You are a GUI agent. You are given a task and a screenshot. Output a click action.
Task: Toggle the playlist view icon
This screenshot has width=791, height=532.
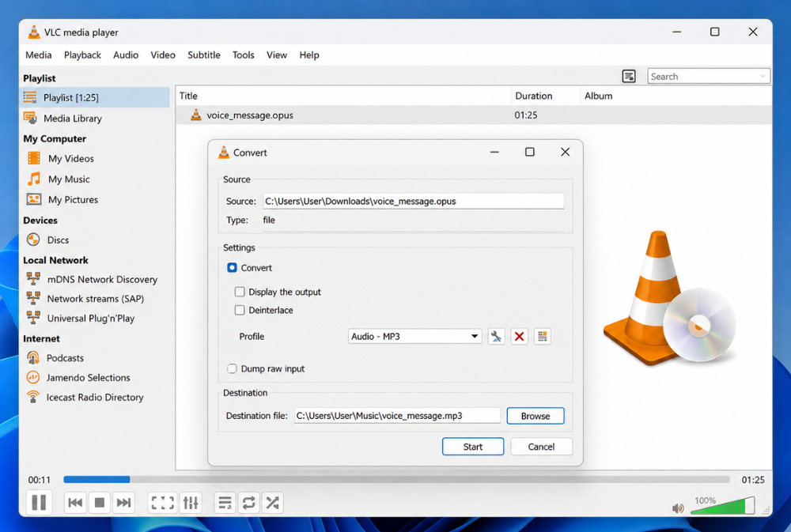click(x=225, y=502)
